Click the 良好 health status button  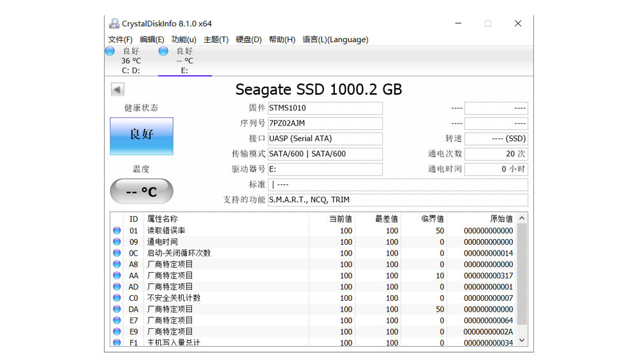click(142, 136)
